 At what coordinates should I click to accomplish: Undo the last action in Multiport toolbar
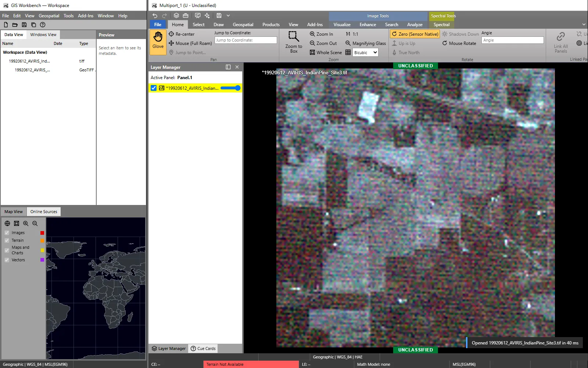pos(155,15)
